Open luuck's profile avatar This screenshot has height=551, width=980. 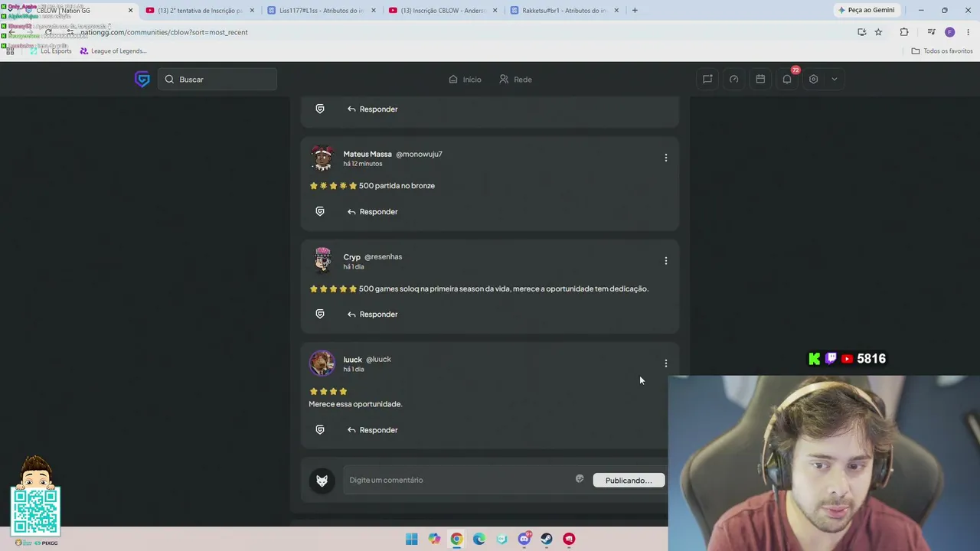pos(322,363)
